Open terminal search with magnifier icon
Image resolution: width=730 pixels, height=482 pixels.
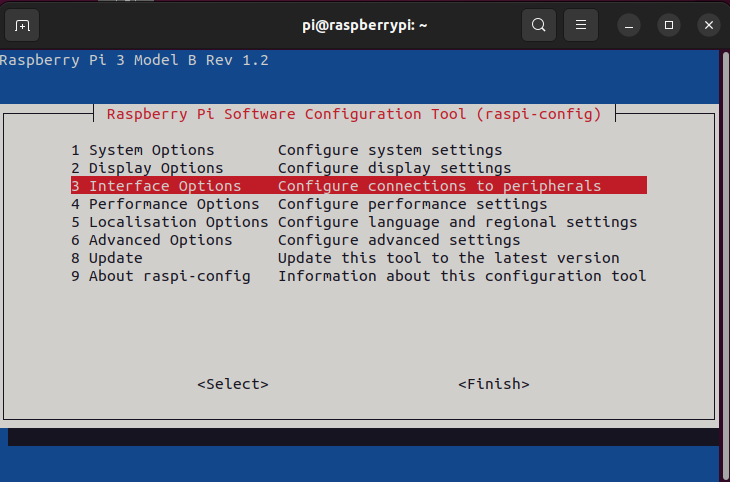click(539, 25)
